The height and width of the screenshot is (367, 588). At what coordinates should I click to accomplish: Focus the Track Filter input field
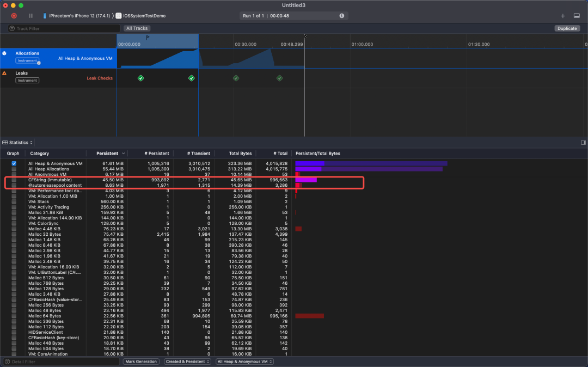click(x=64, y=28)
